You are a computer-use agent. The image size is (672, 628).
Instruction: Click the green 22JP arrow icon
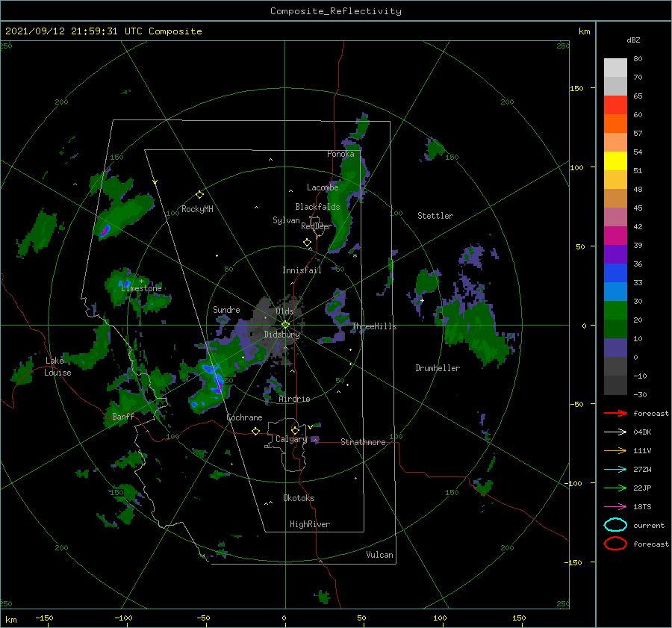615,488
